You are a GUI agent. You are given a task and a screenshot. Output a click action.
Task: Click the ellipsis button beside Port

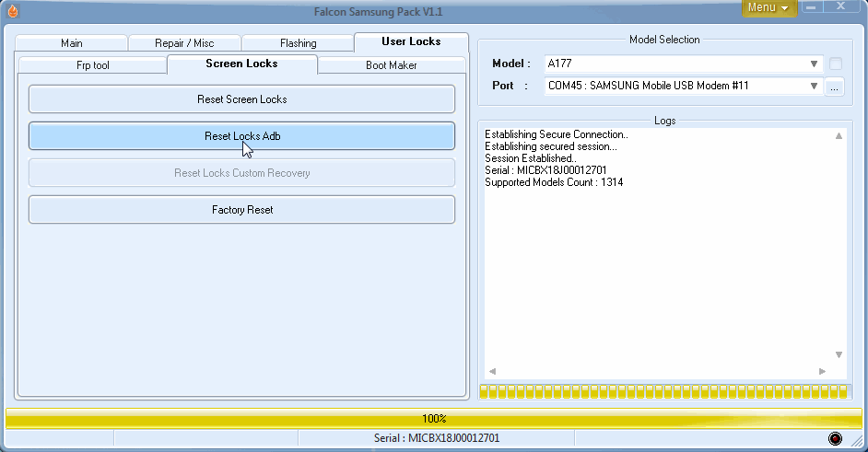(834, 87)
